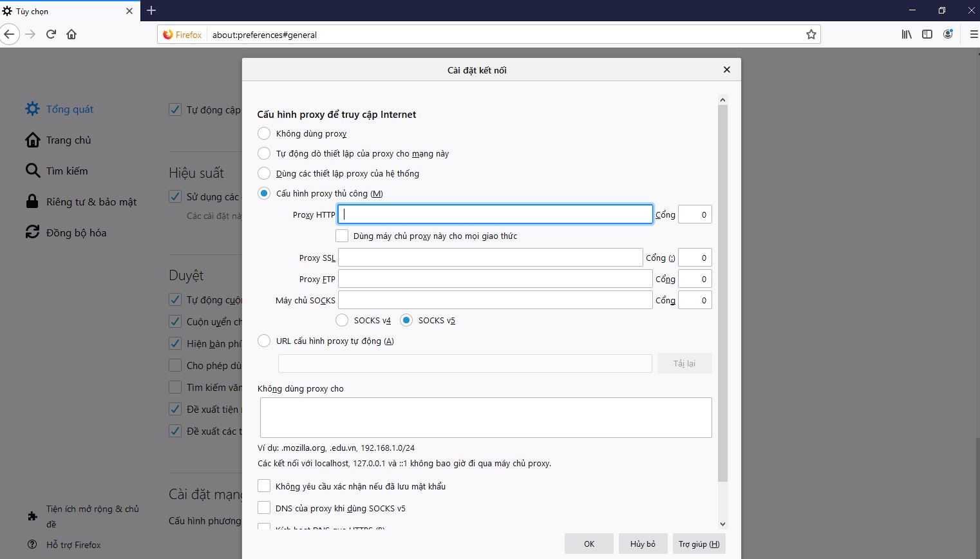Select the 'Không dùng proxy' option
The image size is (980, 559).
pos(264,133)
